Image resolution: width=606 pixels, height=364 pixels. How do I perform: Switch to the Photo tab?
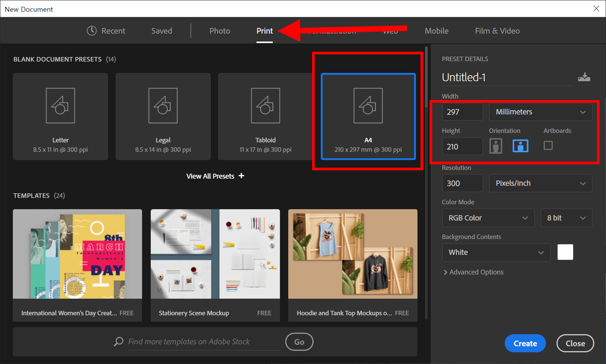point(220,31)
